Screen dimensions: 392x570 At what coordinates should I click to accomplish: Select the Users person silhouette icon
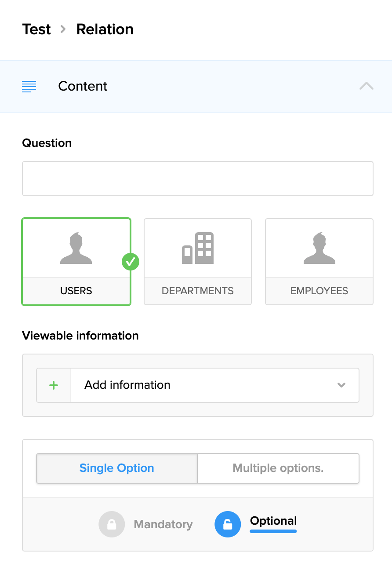76,248
